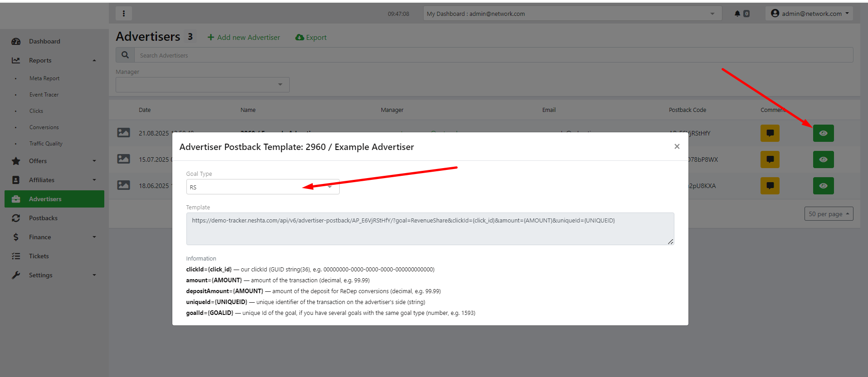The image size is (868, 377).
Task: Click Add new Advertiser
Action: pyautogui.click(x=244, y=38)
